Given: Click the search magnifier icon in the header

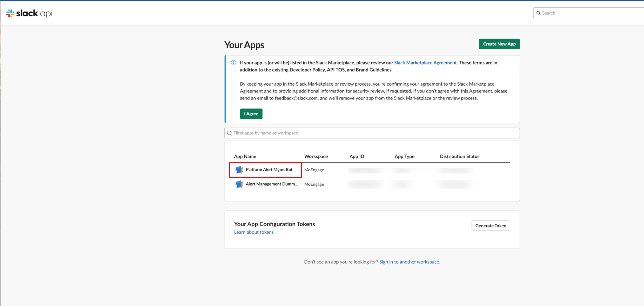Looking at the screenshot, I should [538, 13].
